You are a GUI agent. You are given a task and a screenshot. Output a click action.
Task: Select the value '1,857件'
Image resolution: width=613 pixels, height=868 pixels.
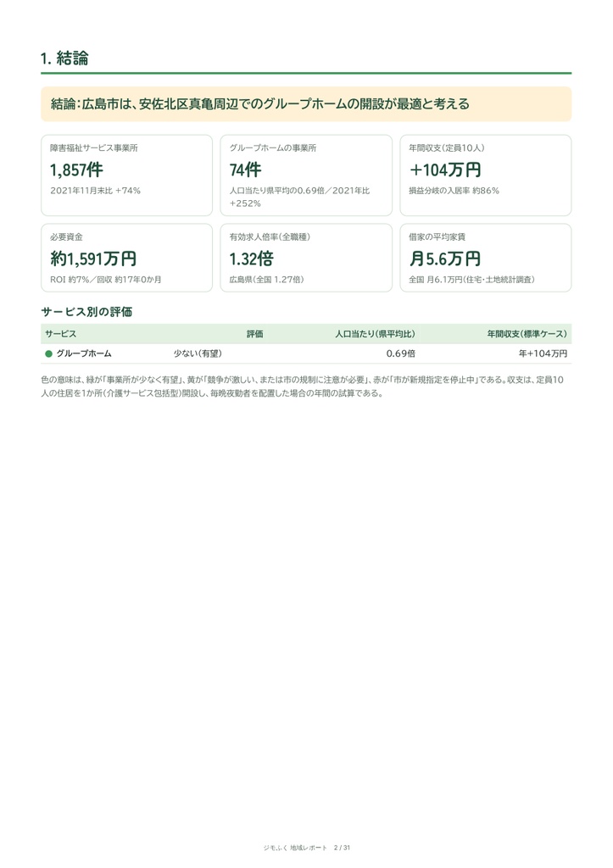76,170
